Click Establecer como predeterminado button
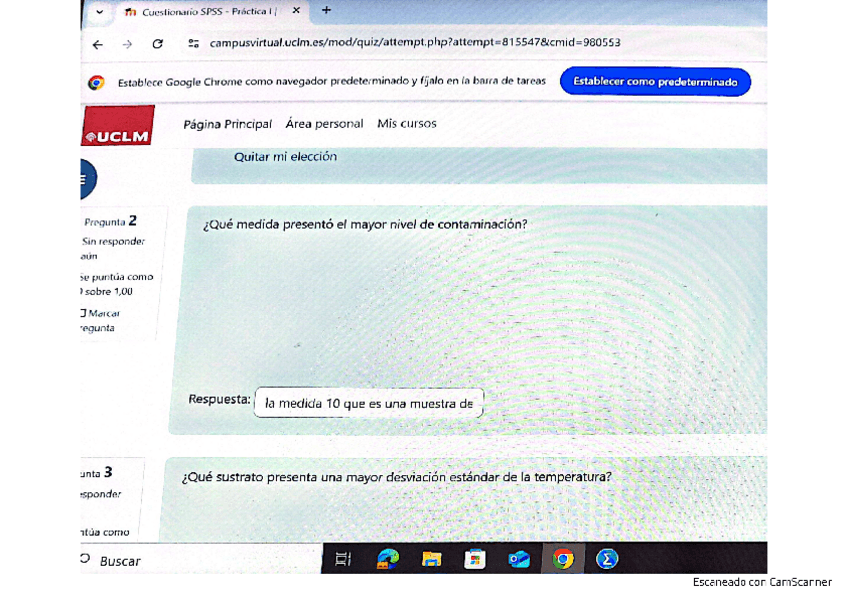 point(655,82)
